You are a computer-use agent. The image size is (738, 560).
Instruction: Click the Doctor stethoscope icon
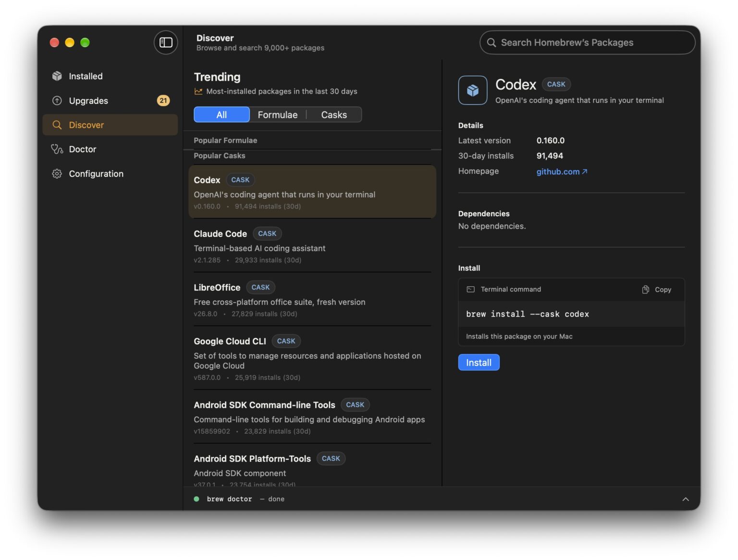point(57,149)
